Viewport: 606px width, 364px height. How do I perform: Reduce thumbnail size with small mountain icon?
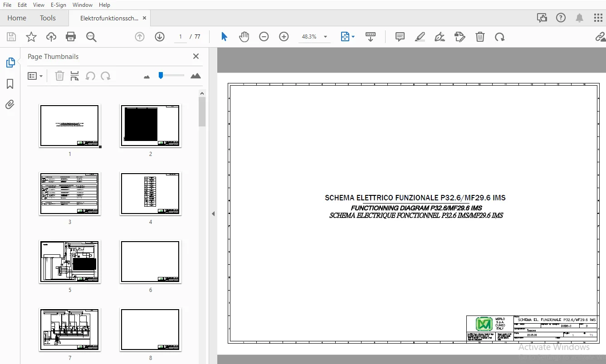(147, 77)
